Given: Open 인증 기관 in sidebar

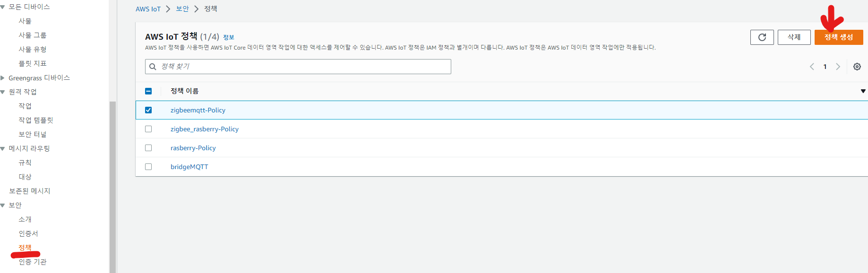Looking at the screenshot, I should click(33, 262).
